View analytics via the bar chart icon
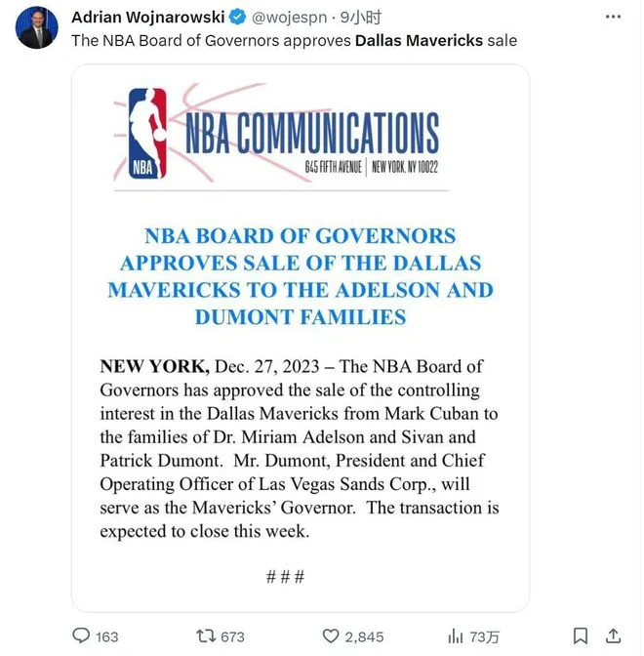The width and height of the screenshot is (644, 656). [455, 636]
